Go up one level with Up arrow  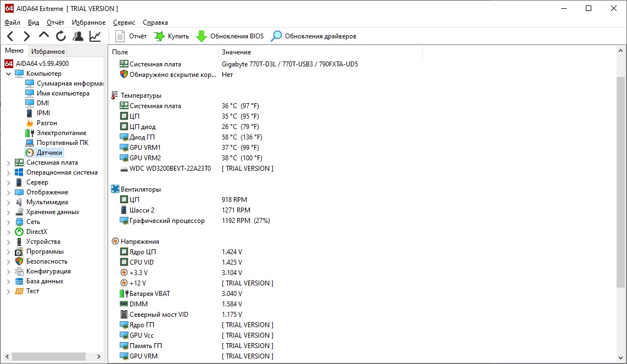43,36
